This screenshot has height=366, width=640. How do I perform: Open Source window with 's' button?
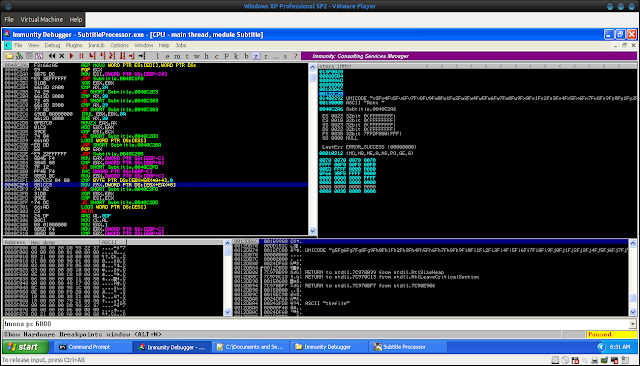click(x=285, y=56)
